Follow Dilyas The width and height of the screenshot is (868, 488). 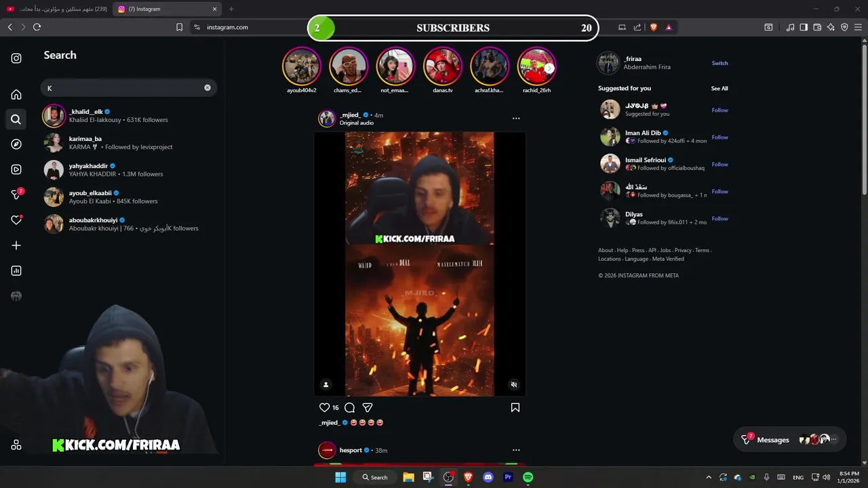pyautogui.click(x=719, y=218)
